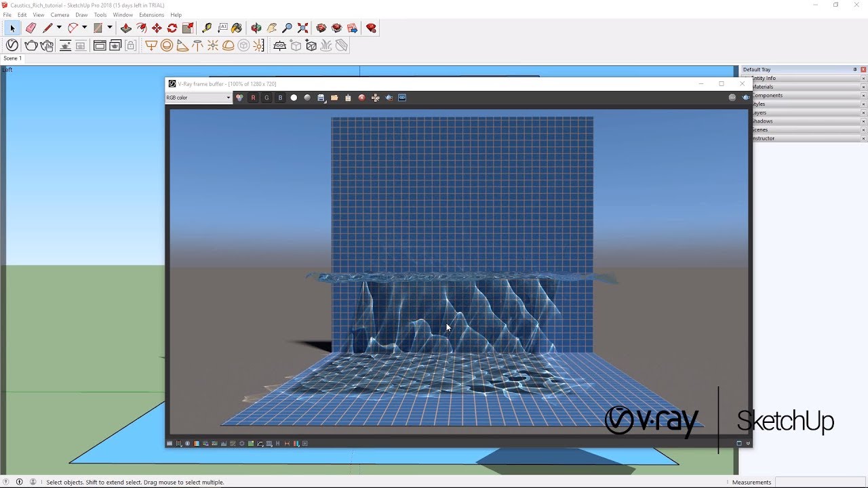Show V-Ray frame buffer from toolbar
Screen dimensions: 868x488
[x=100, y=45]
